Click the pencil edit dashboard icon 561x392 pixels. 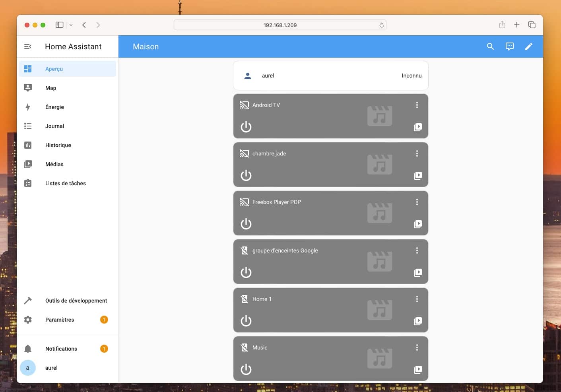coord(528,47)
